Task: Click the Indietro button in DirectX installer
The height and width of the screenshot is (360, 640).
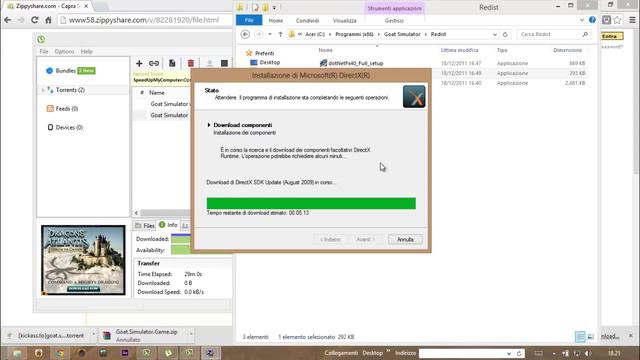Action: [330, 240]
